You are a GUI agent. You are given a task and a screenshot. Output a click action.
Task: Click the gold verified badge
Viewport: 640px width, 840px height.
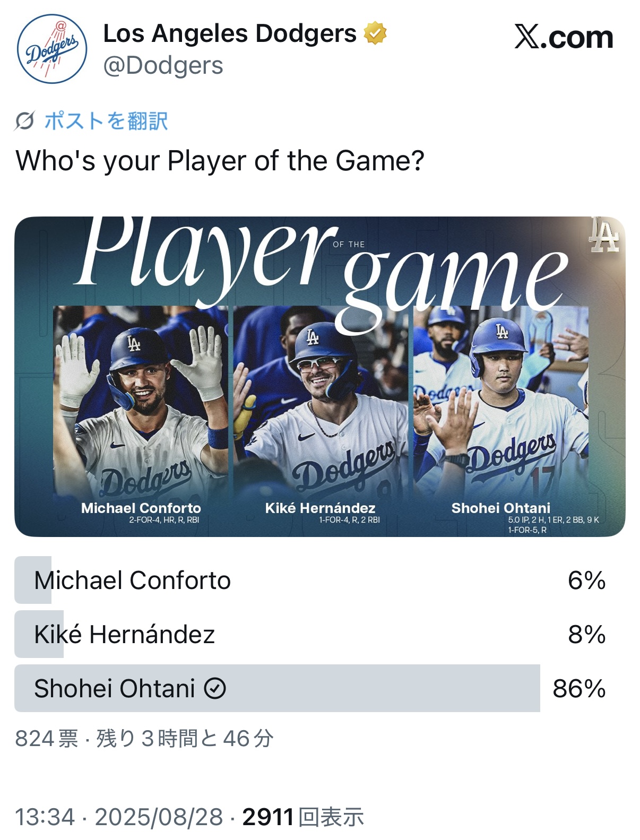375,33
